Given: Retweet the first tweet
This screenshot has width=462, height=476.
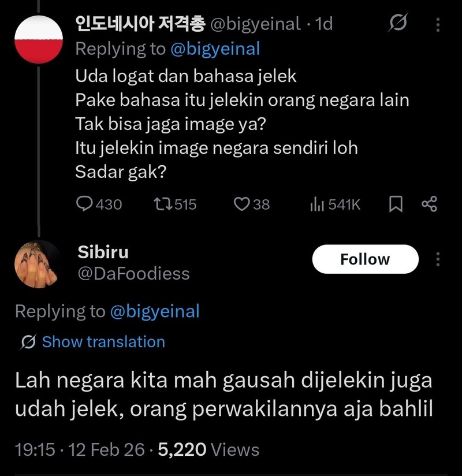Looking at the screenshot, I should coord(163,204).
